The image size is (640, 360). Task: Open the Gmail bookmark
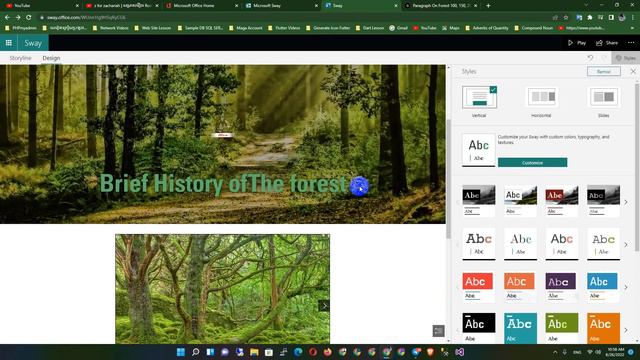tap(398, 28)
